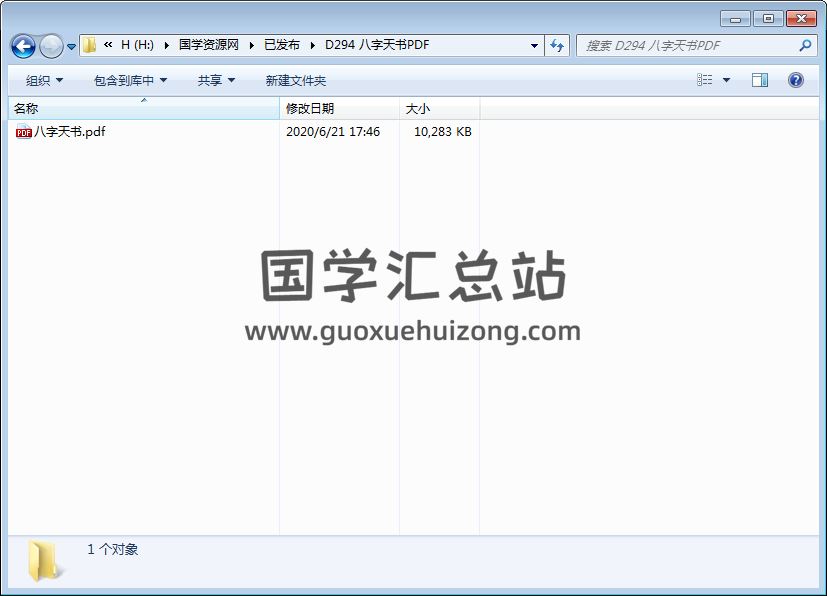Toggle the preview pane button
Image resolution: width=827 pixels, height=596 pixels.
[x=760, y=80]
